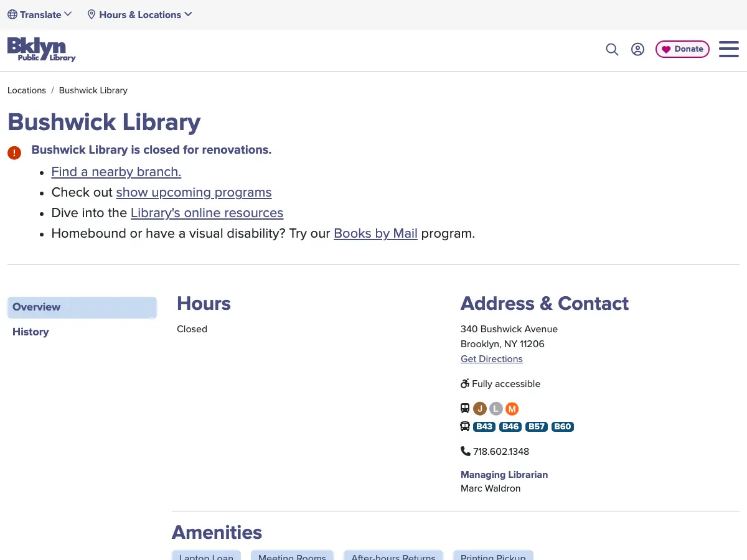Select the B60 bus route badge
Image resolution: width=747 pixels, height=560 pixels.
[x=563, y=427]
